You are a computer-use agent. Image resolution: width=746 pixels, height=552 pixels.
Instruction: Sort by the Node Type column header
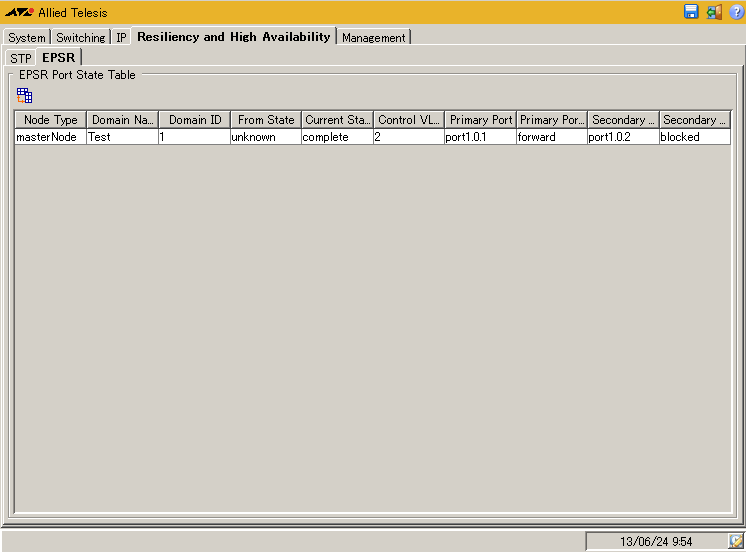(x=50, y=120)
